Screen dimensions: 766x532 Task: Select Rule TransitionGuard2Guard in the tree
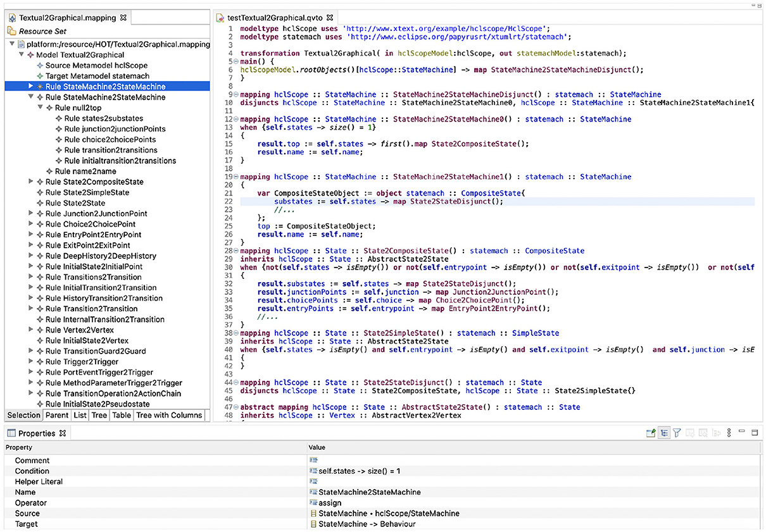pos(96,351)
